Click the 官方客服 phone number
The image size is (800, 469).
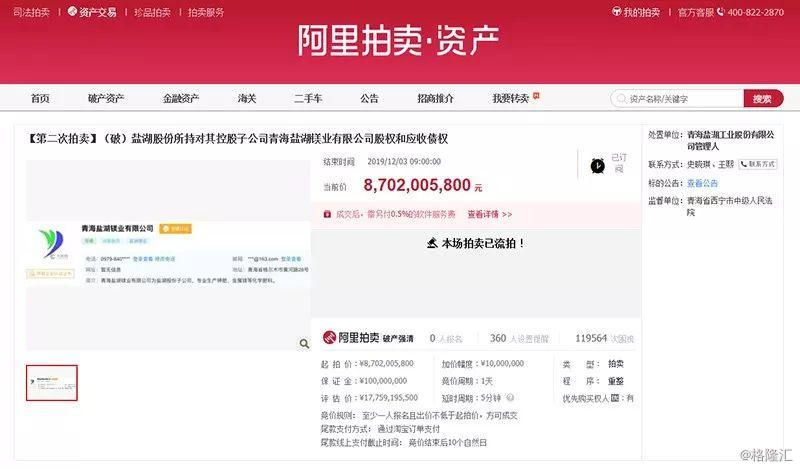coord(755,12)
